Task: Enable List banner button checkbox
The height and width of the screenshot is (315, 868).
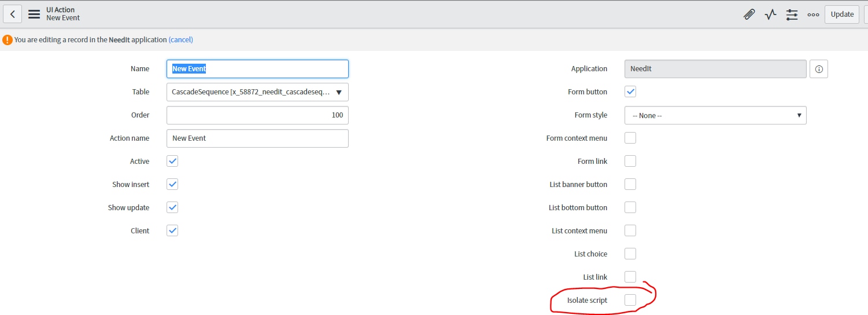Action: (x=630, y=184)
